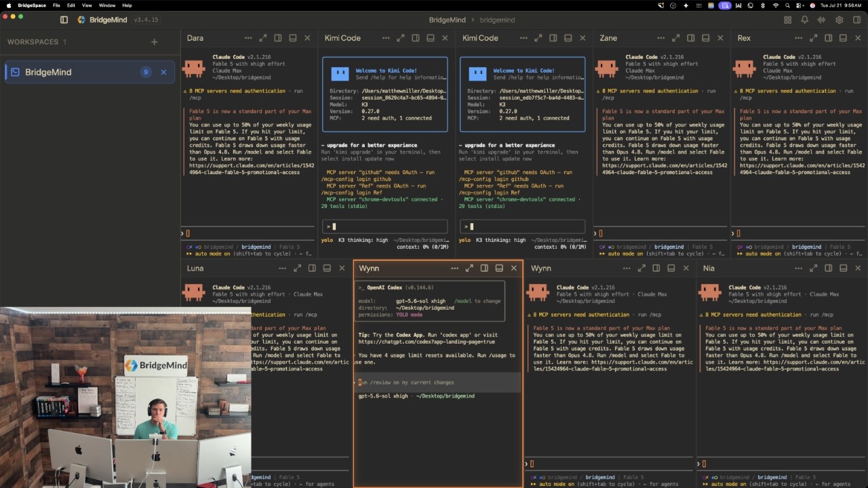The image size is (868, 488).
Task: Toggle the right panel icon in top bar
Action: click(856, 20)
